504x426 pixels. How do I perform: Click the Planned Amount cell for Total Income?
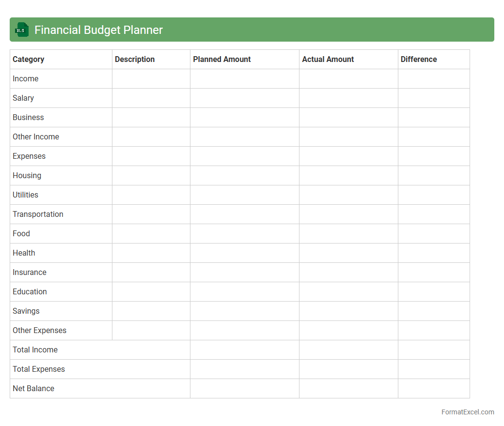pyautogui.click(x=244, y=350)
